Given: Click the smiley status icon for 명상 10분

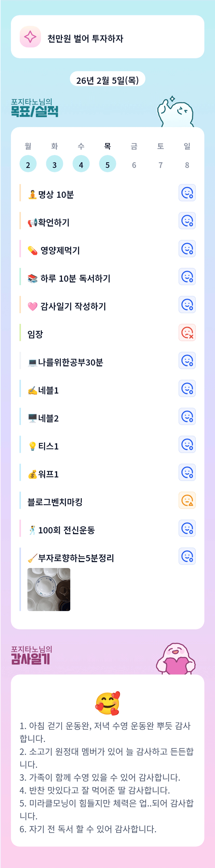Looking at the screenshot, I should tap(187, 193).
